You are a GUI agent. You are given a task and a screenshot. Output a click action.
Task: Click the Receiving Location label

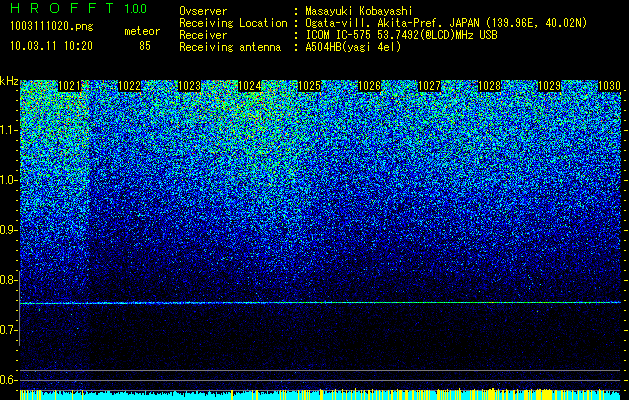233,24
